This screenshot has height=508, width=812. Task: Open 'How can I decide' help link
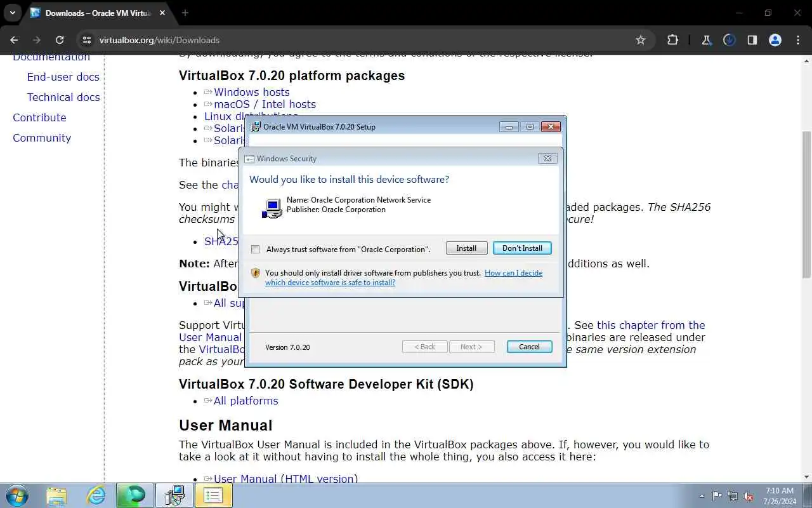(x=403, y=277)
